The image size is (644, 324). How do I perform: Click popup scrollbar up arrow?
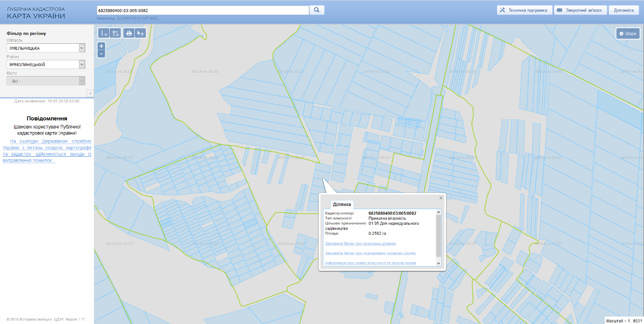(x=438, y=212)
